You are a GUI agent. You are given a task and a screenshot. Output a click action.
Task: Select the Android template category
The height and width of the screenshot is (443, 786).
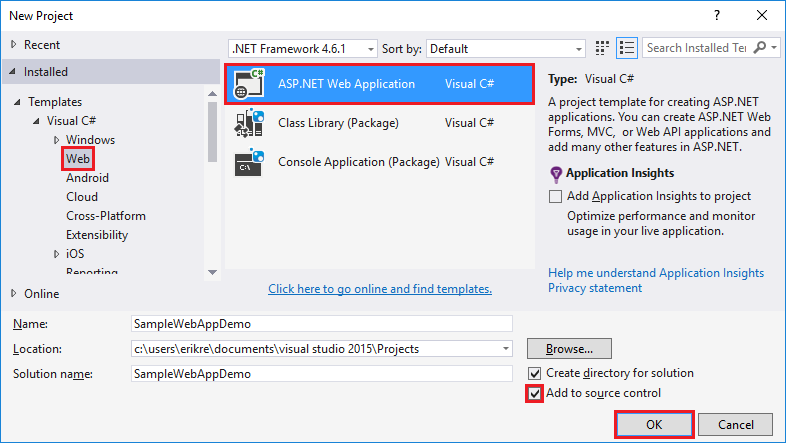pyautogui.click(x=87, y=178)
